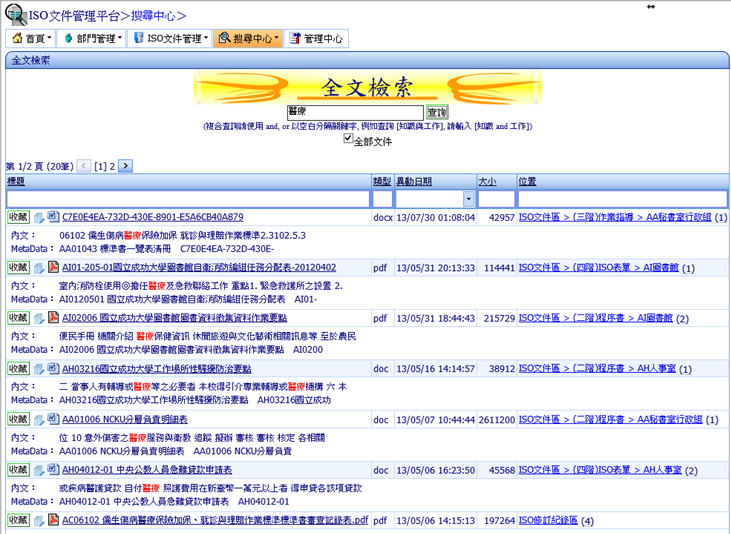Click Word file icon of AA01006 row
Viewport: 731px width, 534px height.
click(53, 418)
